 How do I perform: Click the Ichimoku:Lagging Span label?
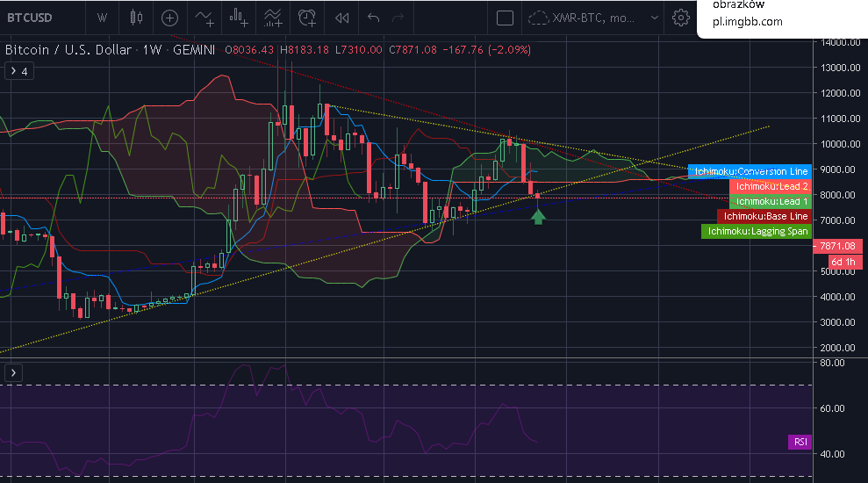[757, 232]
